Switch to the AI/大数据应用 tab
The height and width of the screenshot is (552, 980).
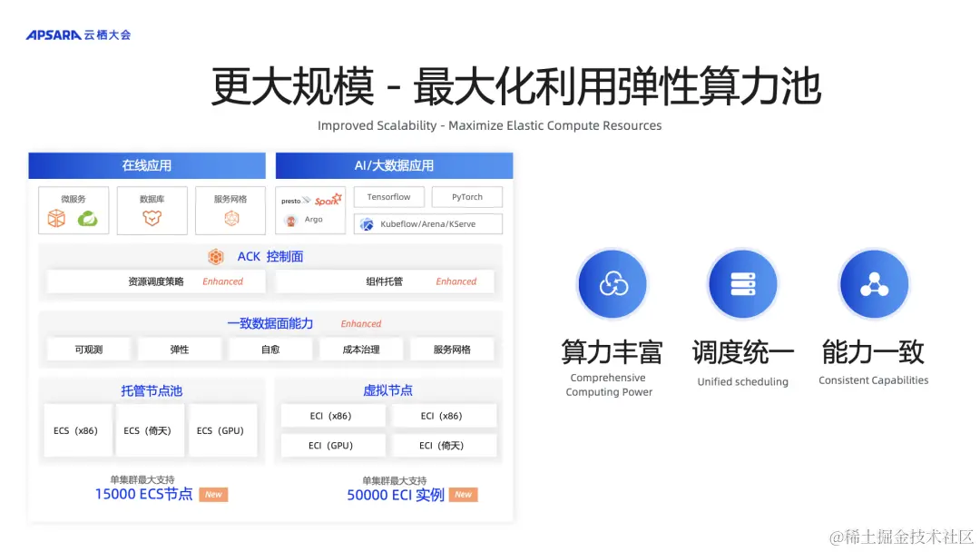(395, 165)
